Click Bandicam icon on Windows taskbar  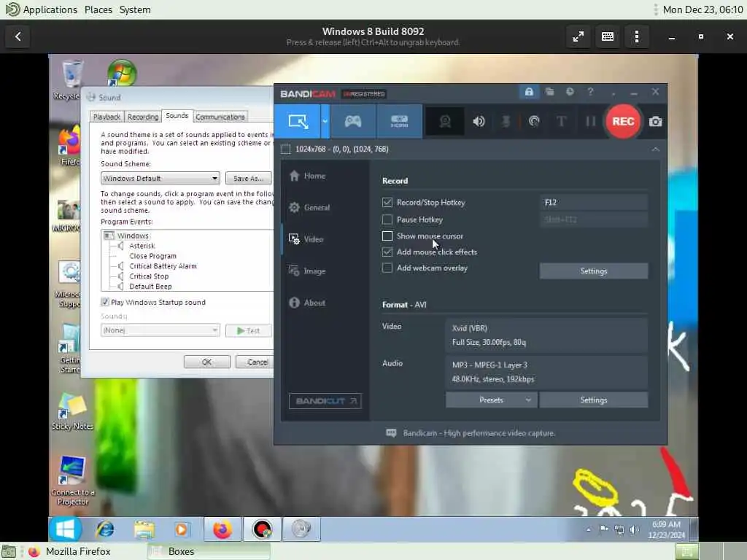click(262, 529)
